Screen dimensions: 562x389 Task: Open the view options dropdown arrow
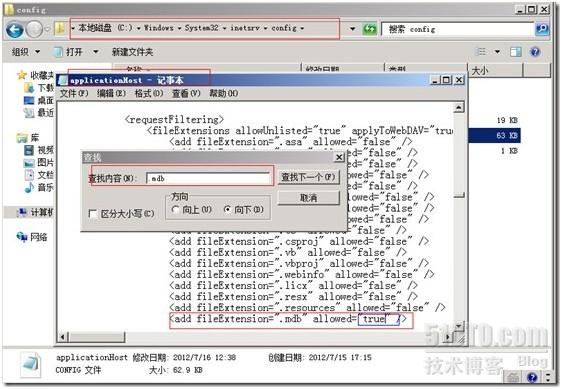point(497,52)
